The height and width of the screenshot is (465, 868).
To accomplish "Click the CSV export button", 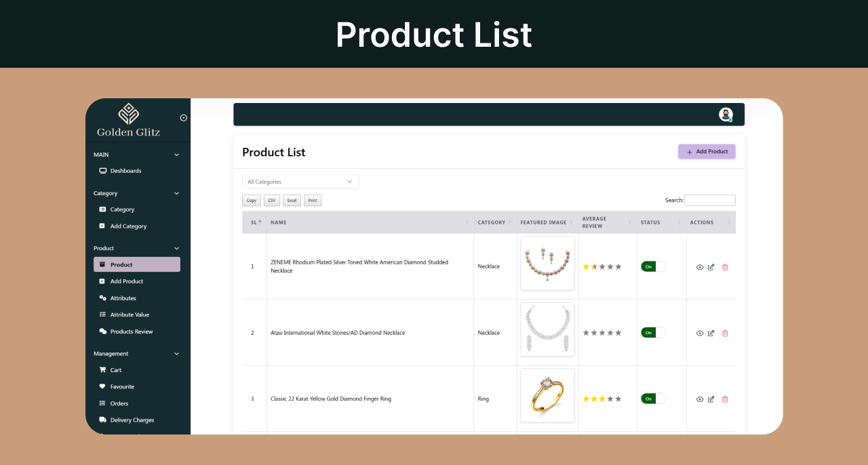I will pyautogui.click(x=272, y=201).
